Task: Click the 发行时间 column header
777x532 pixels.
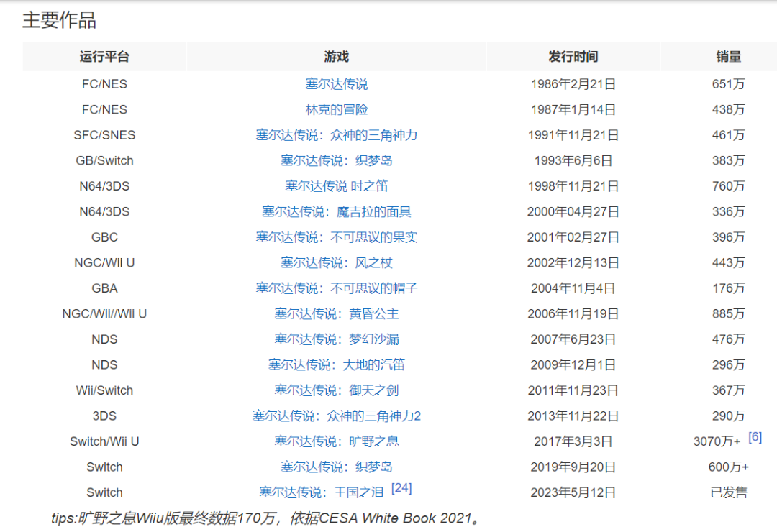Action: coord(573,57)
